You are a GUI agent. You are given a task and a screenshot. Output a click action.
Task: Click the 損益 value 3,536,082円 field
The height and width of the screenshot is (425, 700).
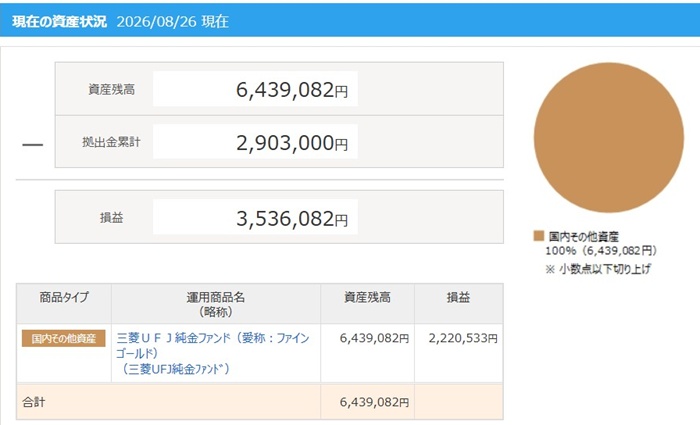coord(255,217)
